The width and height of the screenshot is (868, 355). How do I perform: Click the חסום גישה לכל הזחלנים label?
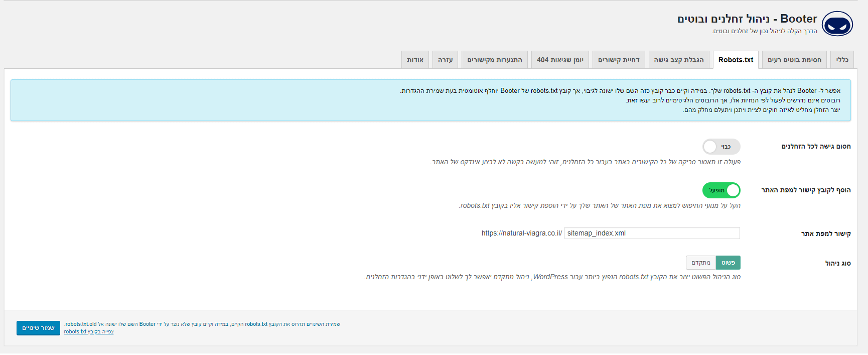point(816,147)
